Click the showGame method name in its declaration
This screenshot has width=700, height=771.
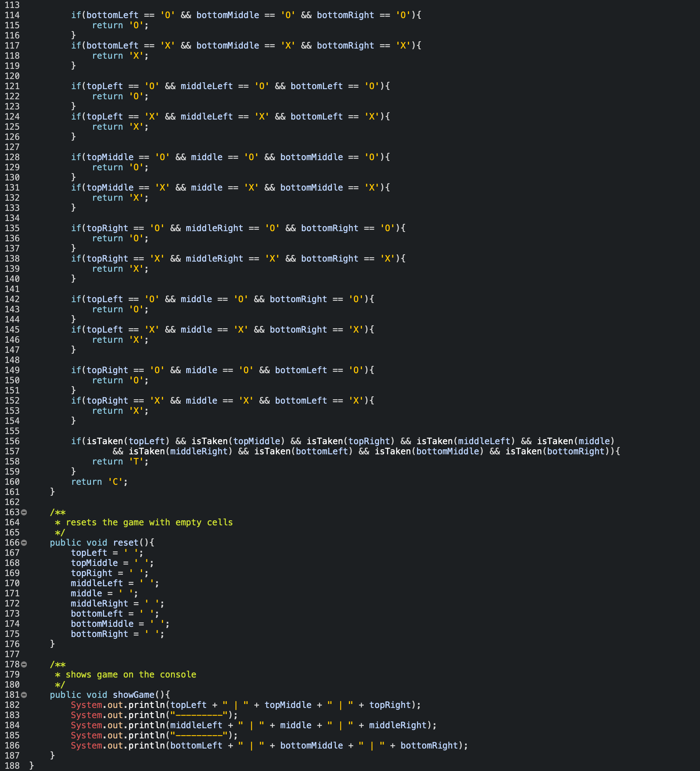tap(133, 695)
